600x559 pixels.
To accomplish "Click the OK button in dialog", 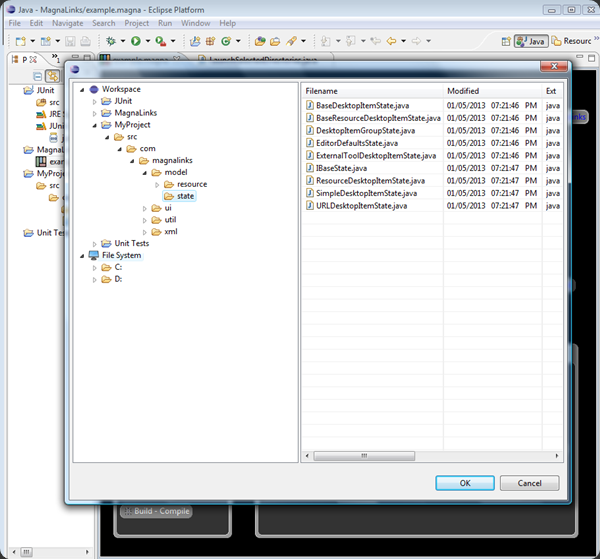I will coord(465,483).
